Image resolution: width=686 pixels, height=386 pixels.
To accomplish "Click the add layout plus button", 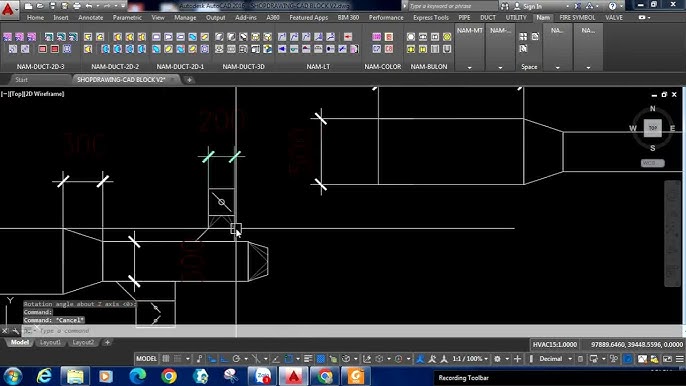I will (107, 342).
